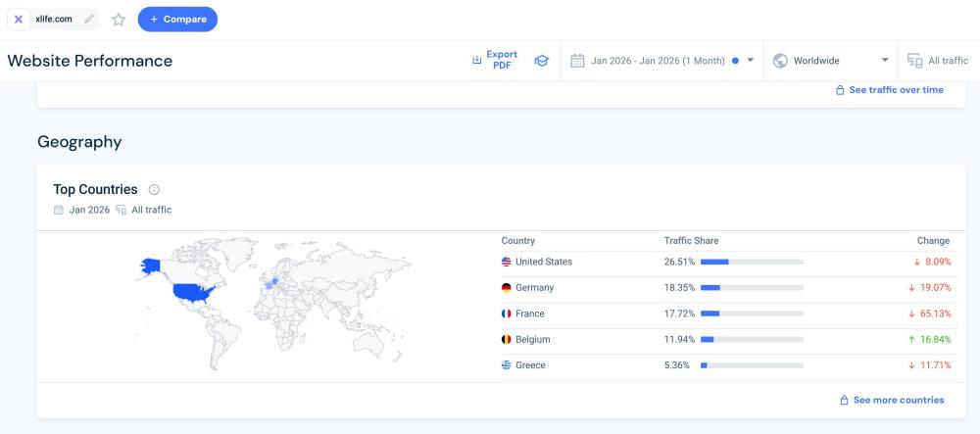Image resolution: width=980 pixels, height=434 pixels.
Task: Click the United States traffic share bar
Action: pyautogui.click(x=752, y=263)
